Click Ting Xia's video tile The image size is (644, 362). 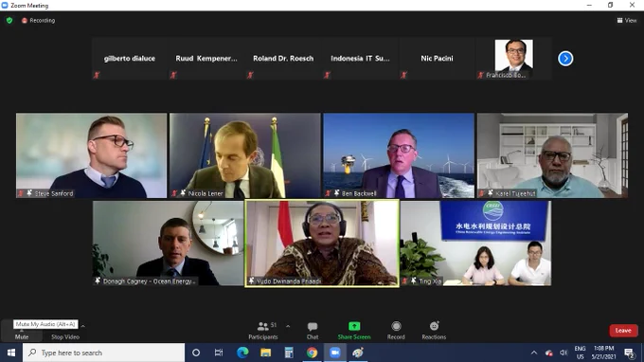[x=475, y=244]
